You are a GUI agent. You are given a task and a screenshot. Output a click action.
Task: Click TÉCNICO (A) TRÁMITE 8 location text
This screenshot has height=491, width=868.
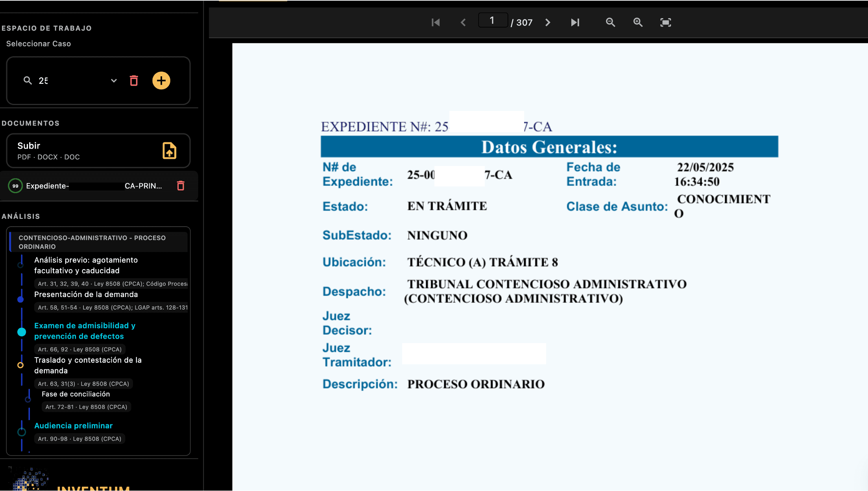(483, 262)
